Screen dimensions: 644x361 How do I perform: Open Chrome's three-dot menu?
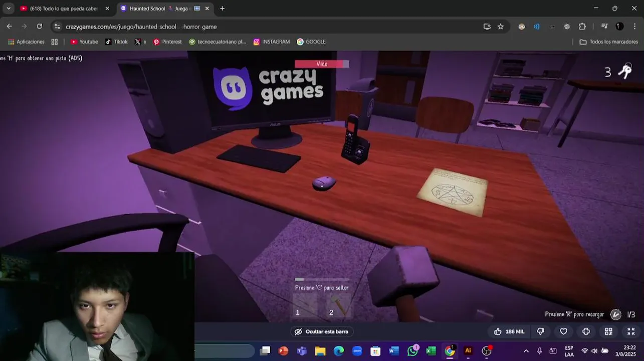[x=635, y=27]
